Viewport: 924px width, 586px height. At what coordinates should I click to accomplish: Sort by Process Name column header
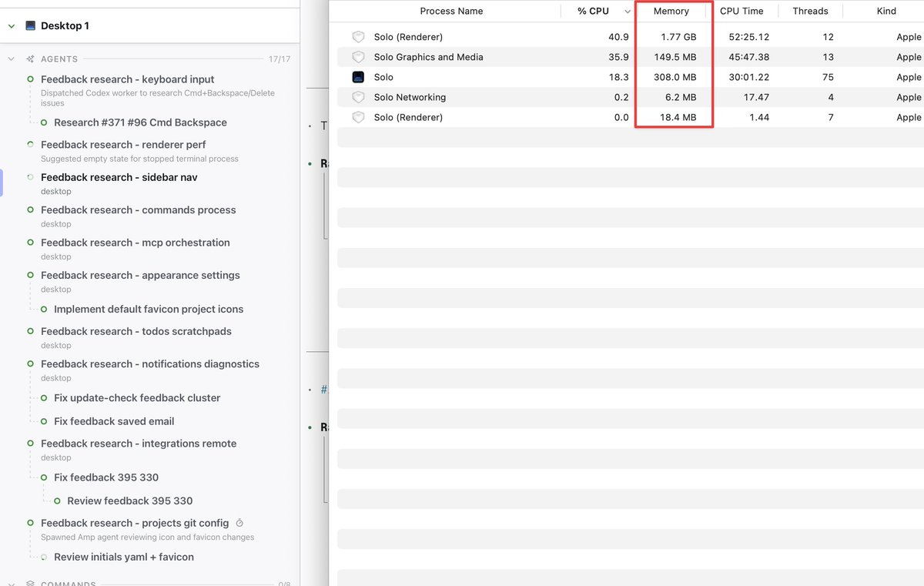451,11
